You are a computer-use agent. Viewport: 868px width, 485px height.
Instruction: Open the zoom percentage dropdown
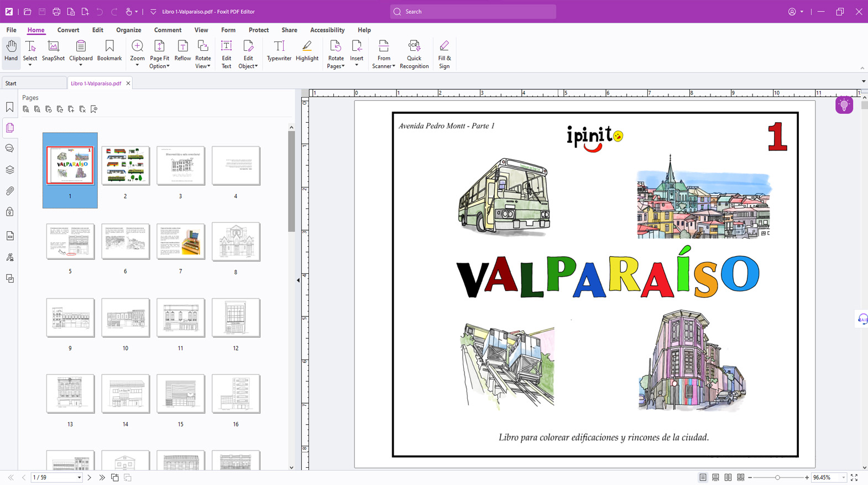(843, 477)
